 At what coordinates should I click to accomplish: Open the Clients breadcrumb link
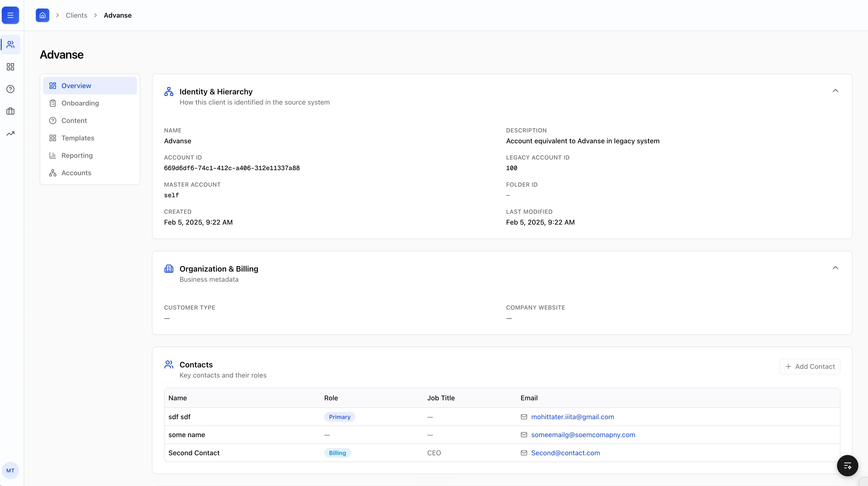[x=76, y=15]
